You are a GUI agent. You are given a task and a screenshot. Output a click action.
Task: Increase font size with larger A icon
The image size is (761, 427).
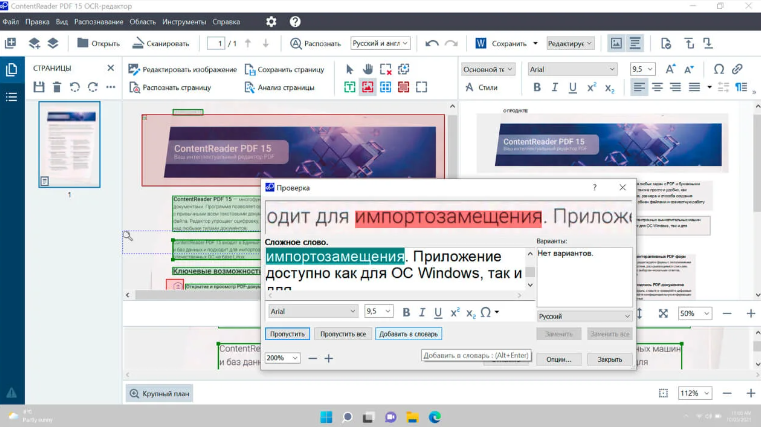(x=670, y=69)
